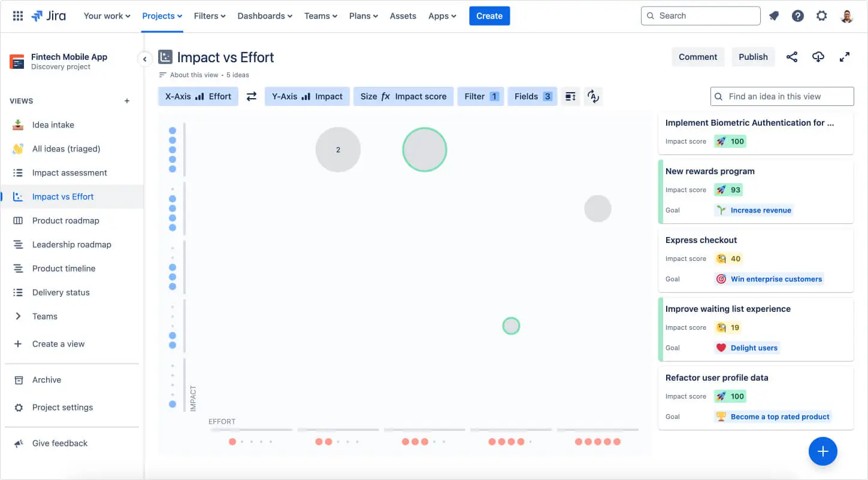Expand About this view description
868x480 pixels.
tap(189, 75)
